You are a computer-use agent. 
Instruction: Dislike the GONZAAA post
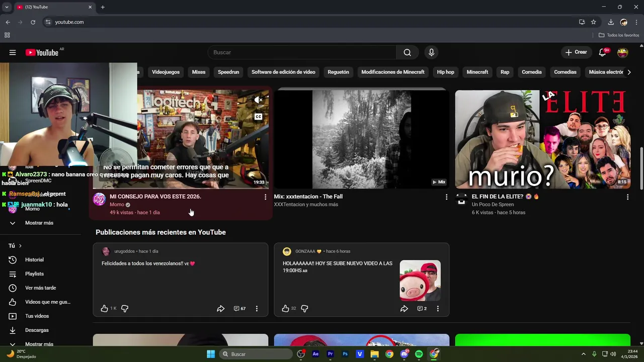(304, 308)
